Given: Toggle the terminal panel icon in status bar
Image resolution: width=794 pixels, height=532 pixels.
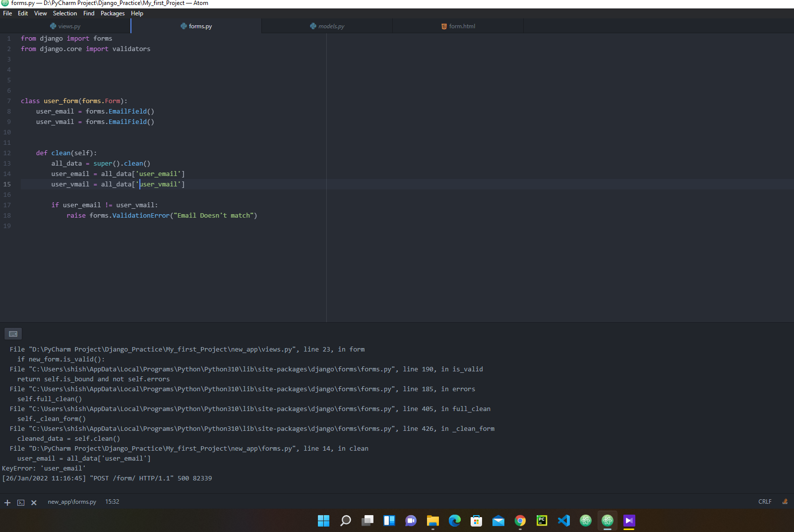Looking at the screenshot, I should click(x=21, y=502).
